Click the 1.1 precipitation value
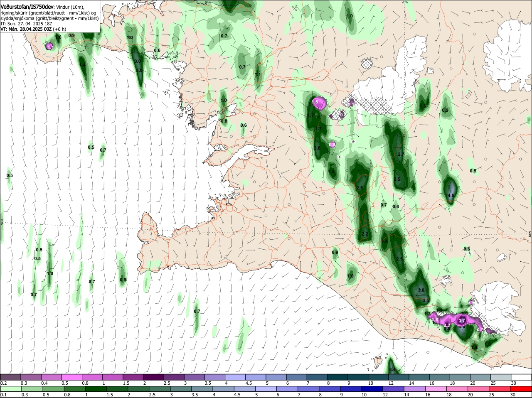 [258, 75]
